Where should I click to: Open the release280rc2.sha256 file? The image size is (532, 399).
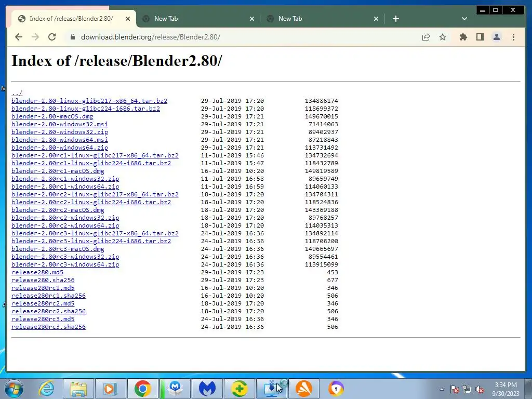pos(48,312)
